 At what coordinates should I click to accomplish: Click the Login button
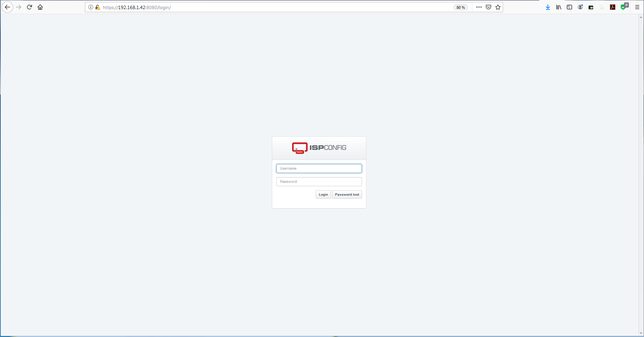pos(323,195)
